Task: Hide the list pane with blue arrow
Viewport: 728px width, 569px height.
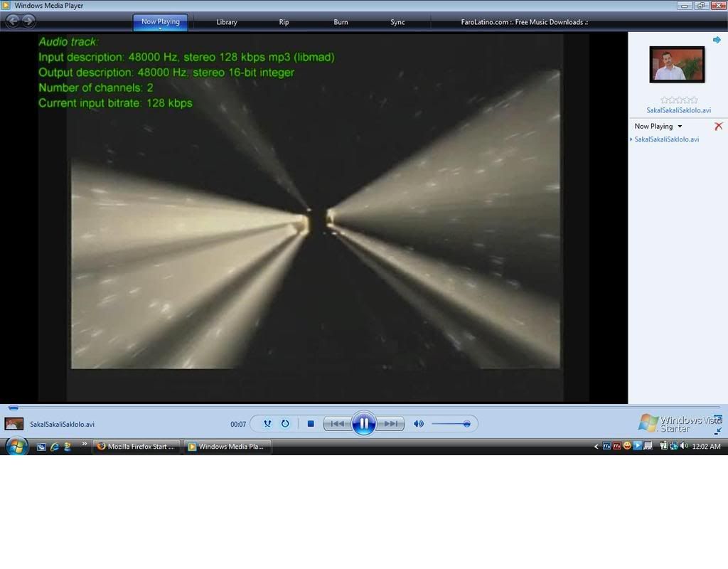Action: pos(717,40)
